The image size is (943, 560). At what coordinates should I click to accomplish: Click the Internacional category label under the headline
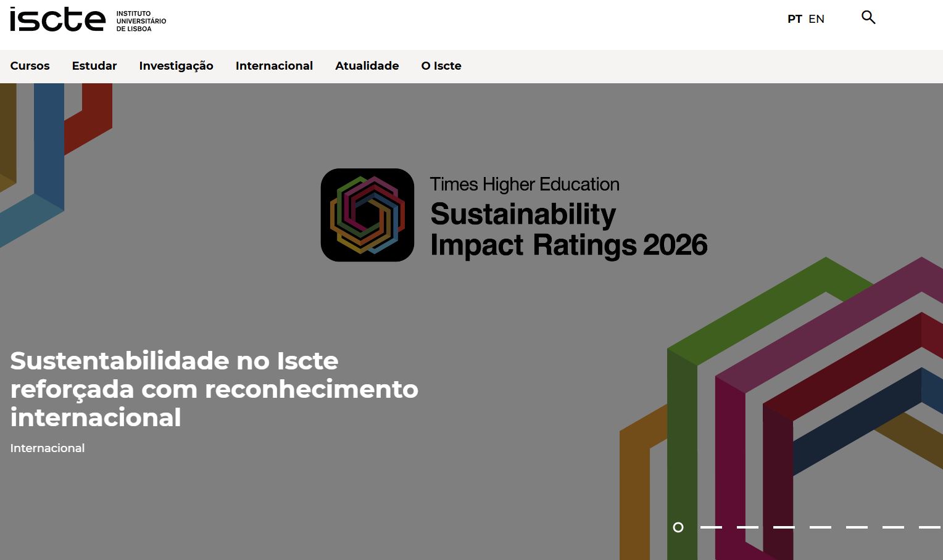coord(48,448)
